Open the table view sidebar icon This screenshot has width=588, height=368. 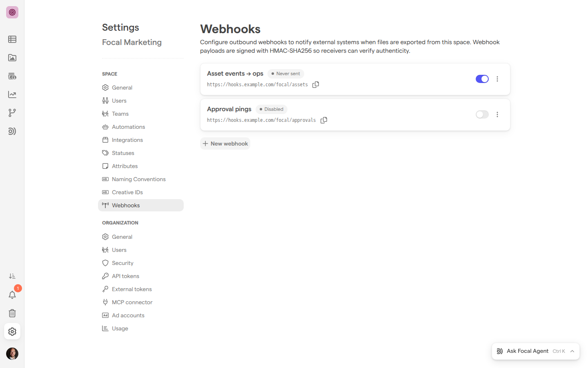(12, 39)
